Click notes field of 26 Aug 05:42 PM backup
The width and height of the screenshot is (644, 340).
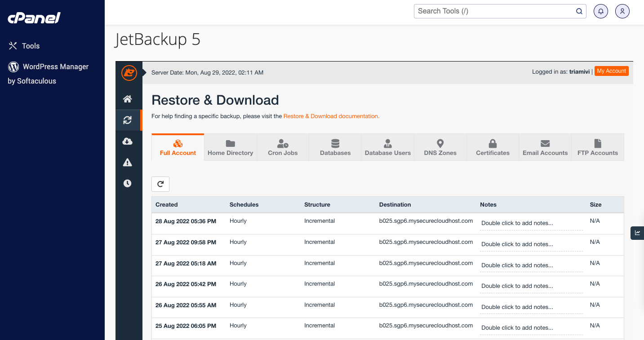[x=531, y=286]
